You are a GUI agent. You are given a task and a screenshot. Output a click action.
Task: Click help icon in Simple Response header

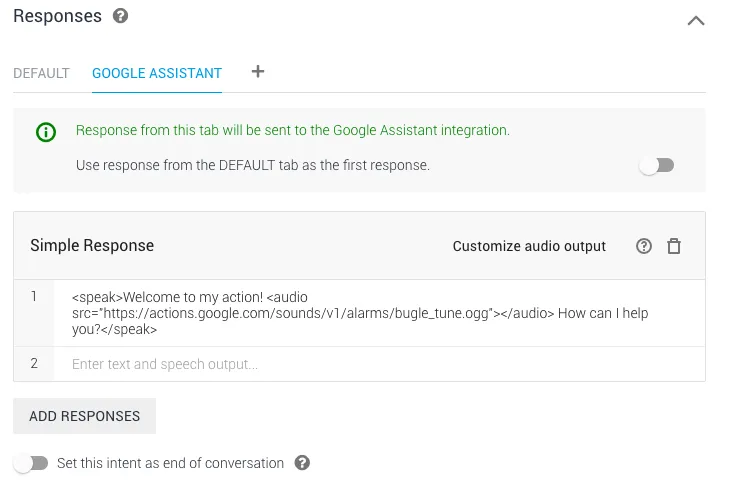click(x=644, y=246)
